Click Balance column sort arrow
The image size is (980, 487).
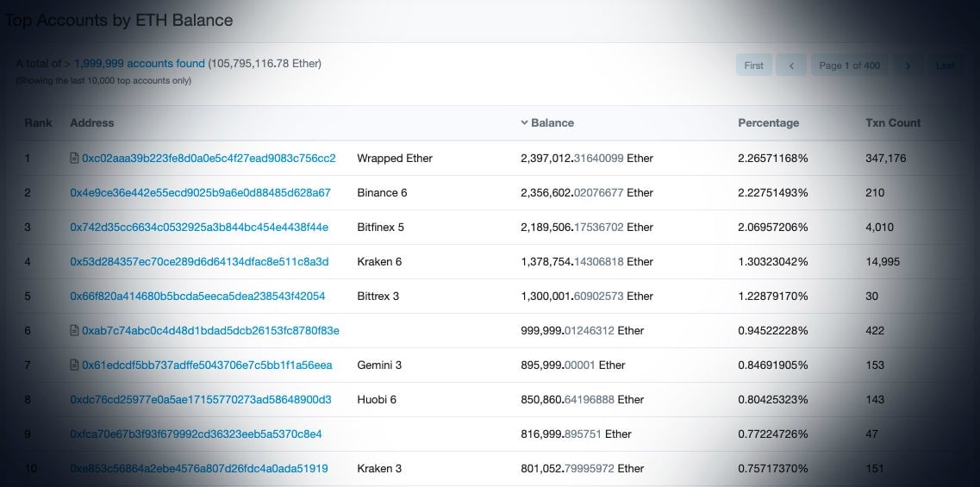tap(524, 123)
